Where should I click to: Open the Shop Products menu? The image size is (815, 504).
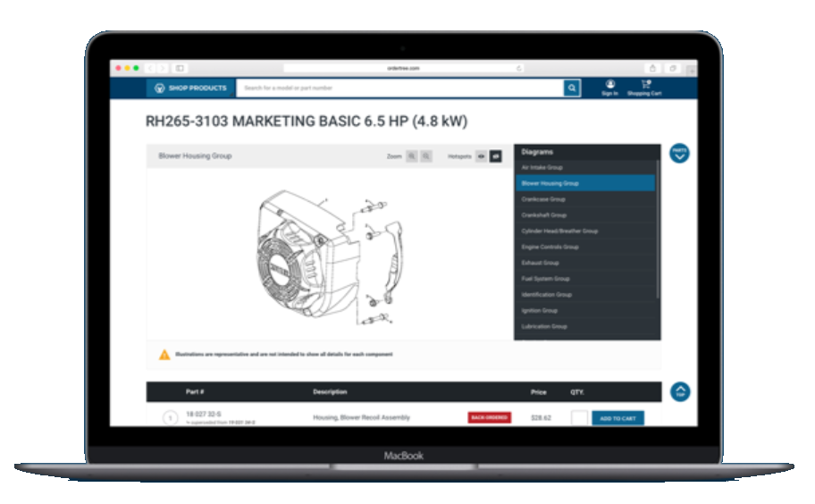[x=191, y=88]
